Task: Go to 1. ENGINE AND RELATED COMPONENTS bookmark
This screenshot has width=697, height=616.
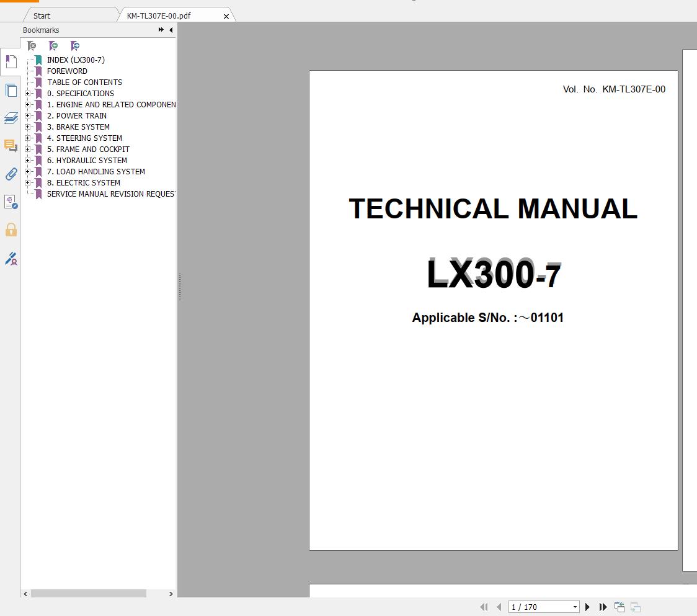Action: click(x=111, y=104)
